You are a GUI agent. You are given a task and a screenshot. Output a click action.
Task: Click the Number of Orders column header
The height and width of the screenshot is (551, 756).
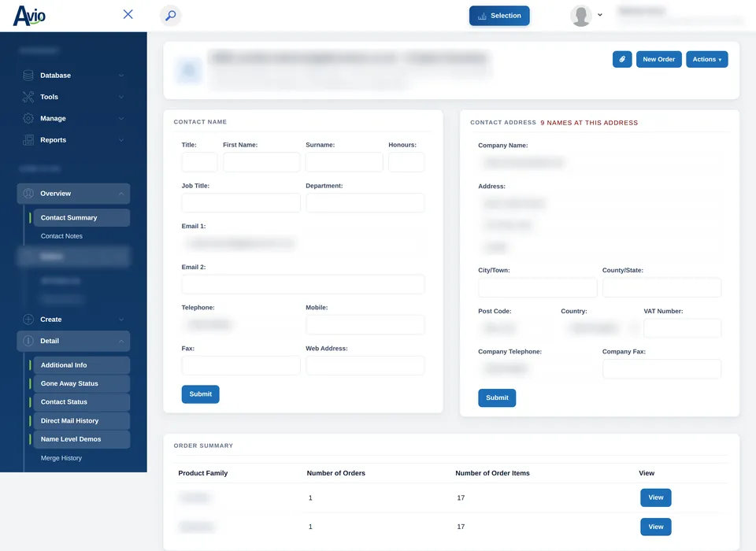(336, 473)
